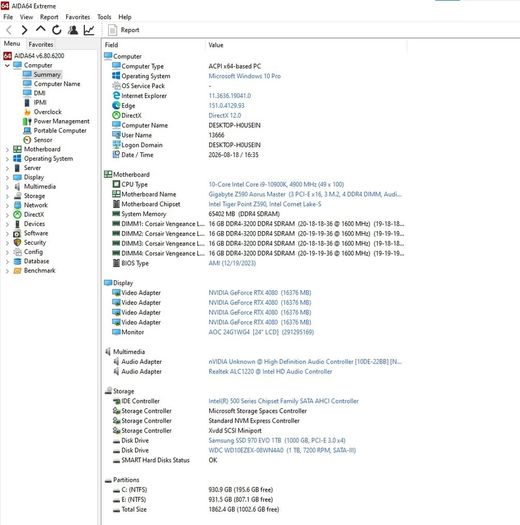Image resolution: width=520 pixels, height=525 pixels.
Task: Open the Power Management tree item
Action: point(62,121)
